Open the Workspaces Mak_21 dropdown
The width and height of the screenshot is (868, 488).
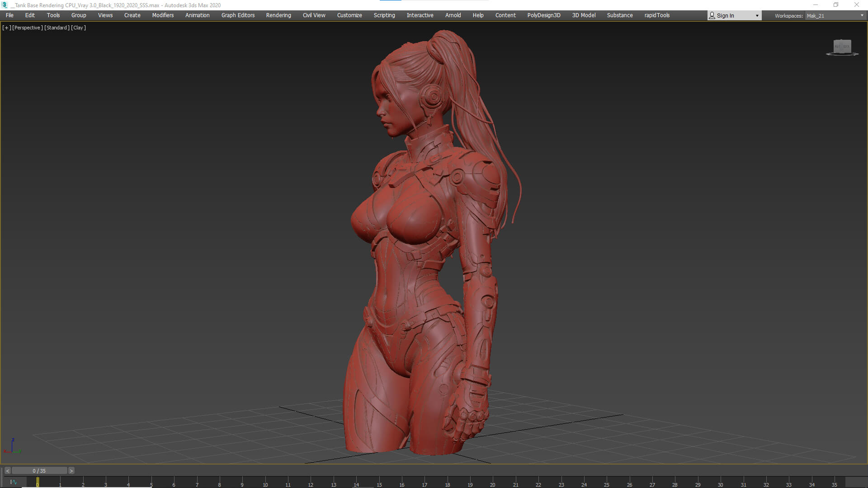tap(835, 16)
